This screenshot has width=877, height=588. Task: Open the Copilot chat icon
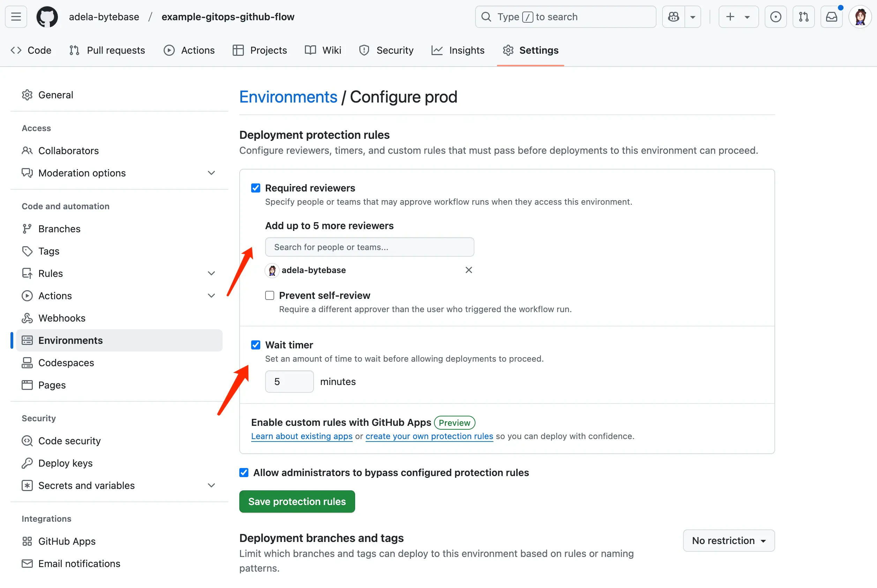pyautogui.click(x=673, y=17)
